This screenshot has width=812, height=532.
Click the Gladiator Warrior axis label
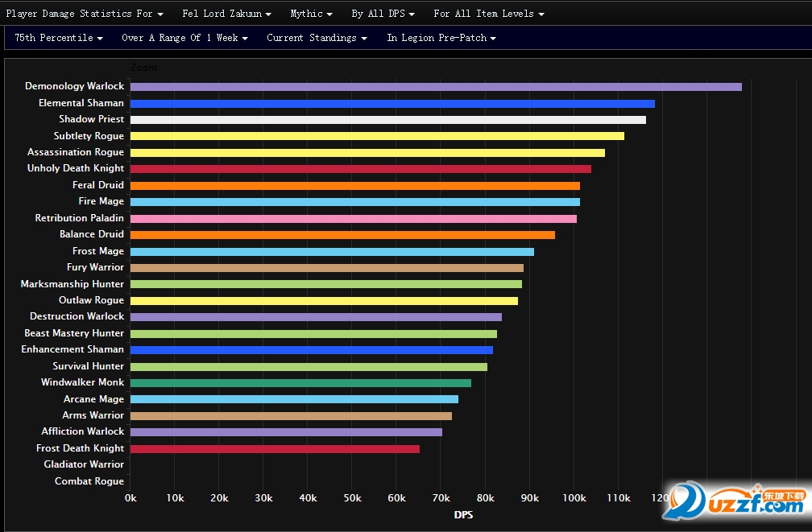tap(84, 464)
